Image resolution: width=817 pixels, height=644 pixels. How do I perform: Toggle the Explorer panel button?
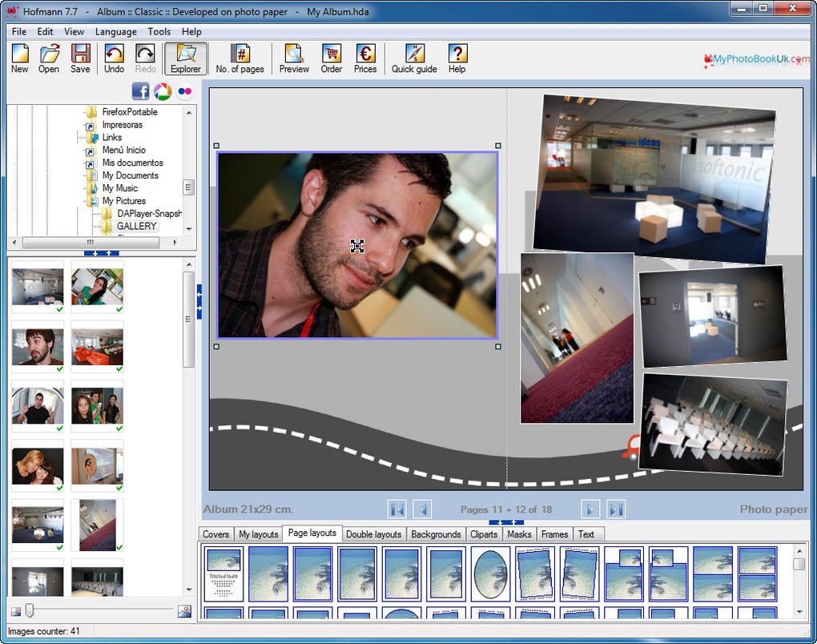[186, 58]
